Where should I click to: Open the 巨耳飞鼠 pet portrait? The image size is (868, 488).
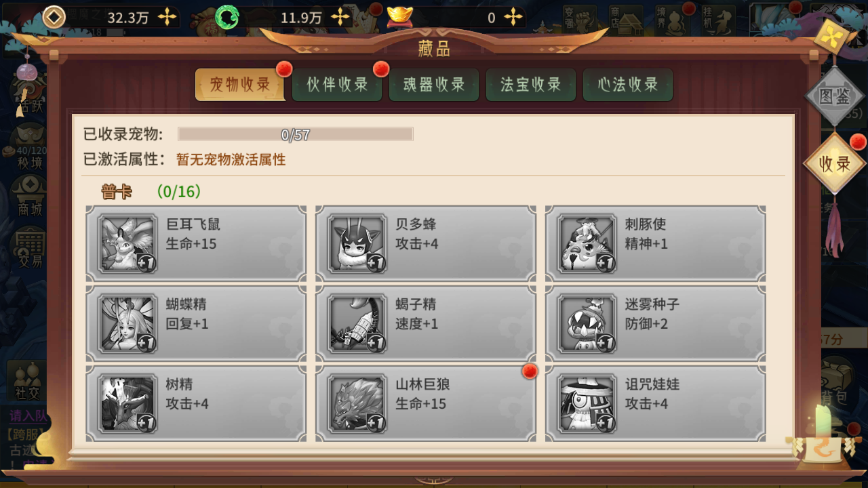[x=127, y=244]
